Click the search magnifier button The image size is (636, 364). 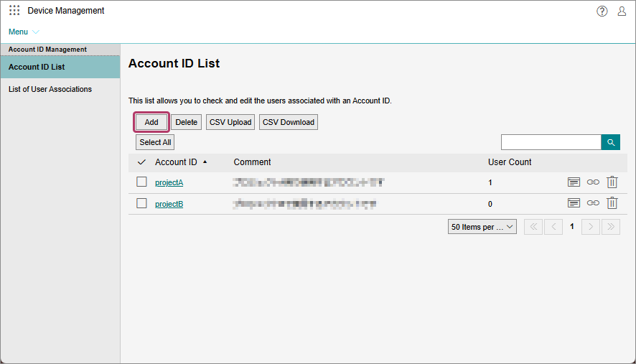click(610, 142)
